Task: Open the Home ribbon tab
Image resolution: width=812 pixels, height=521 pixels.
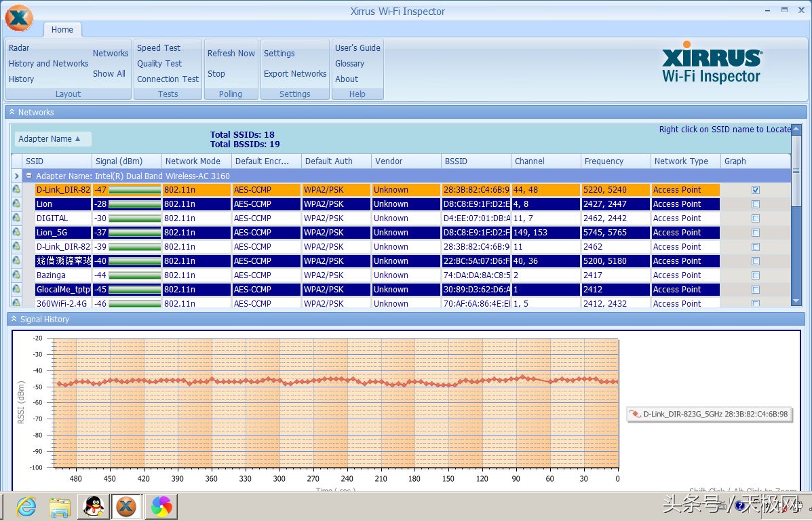Action: pos(62,30)
